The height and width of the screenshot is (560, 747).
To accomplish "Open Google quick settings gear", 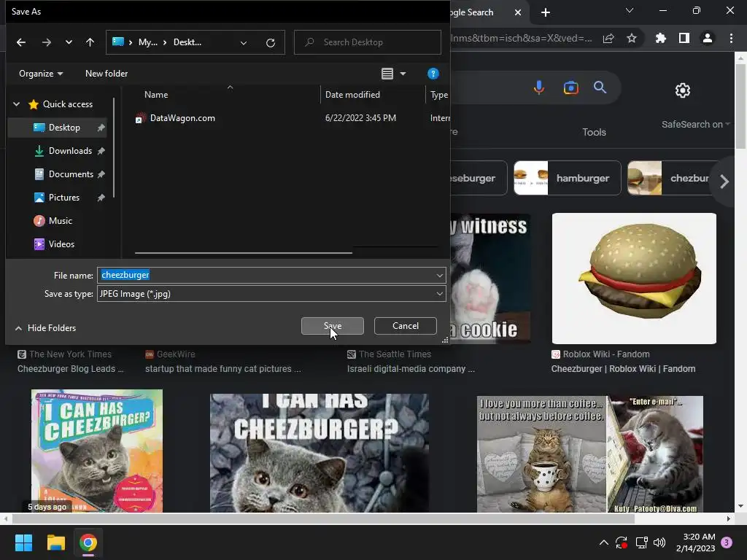I will click(x=683, y=90).
